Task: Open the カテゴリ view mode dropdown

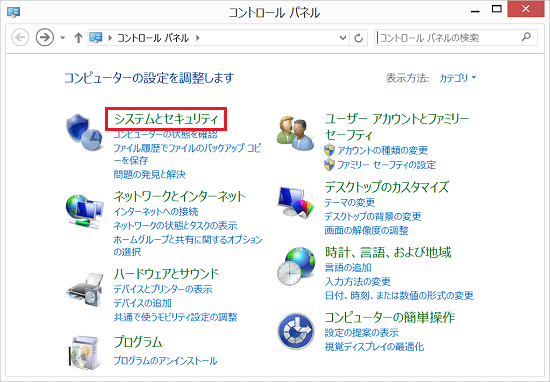Action: coord(458,78)
